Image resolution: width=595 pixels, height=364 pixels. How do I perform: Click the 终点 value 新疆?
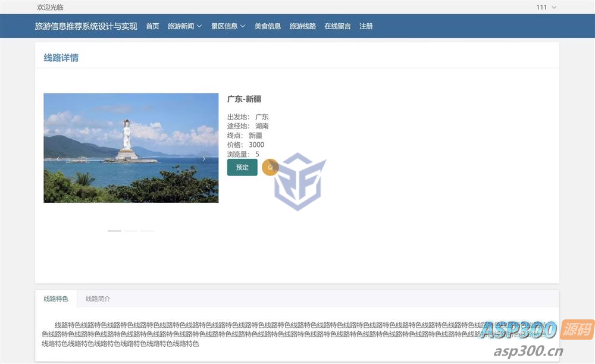(255, 136)
